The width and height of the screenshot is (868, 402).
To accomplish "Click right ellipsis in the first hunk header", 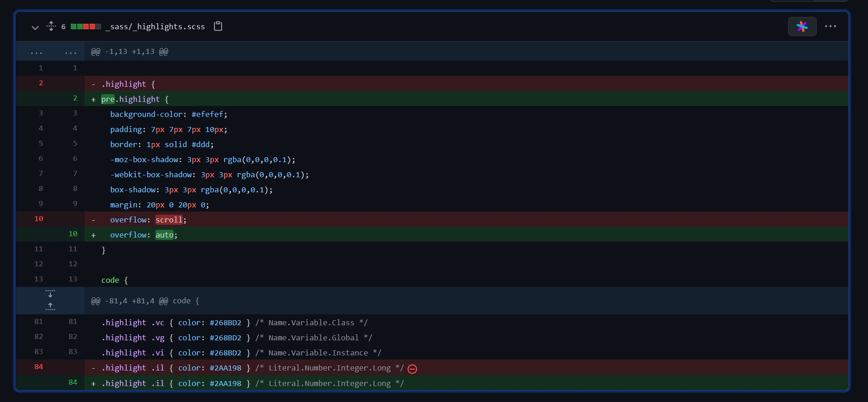I will coord(70,52).
